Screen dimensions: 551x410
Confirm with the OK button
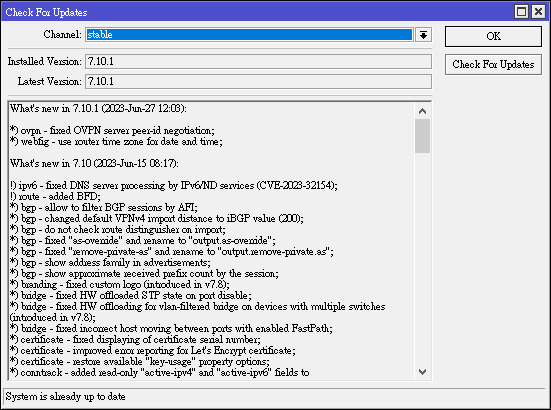tap(493, 36)
